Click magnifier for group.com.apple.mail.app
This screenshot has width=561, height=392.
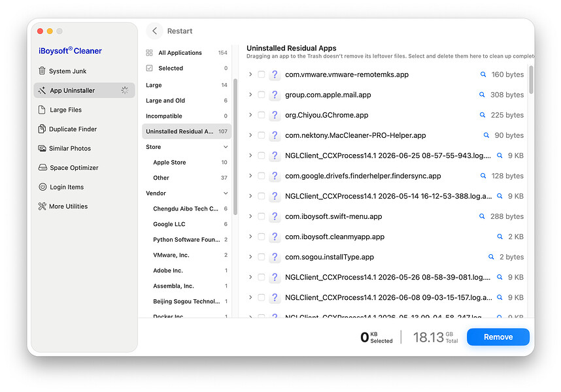click(482, 95)
